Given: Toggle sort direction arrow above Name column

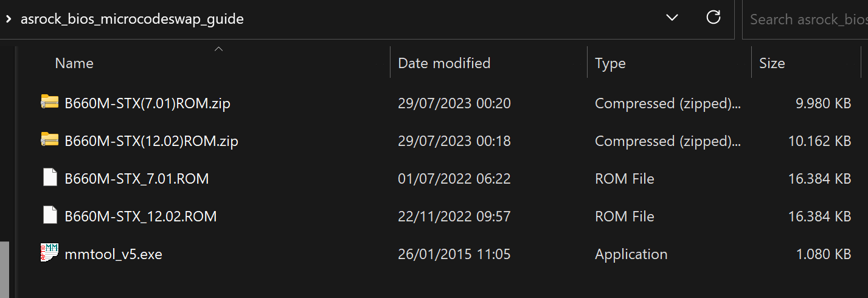Looking at the screenshot, I should [x=218, y=49].
